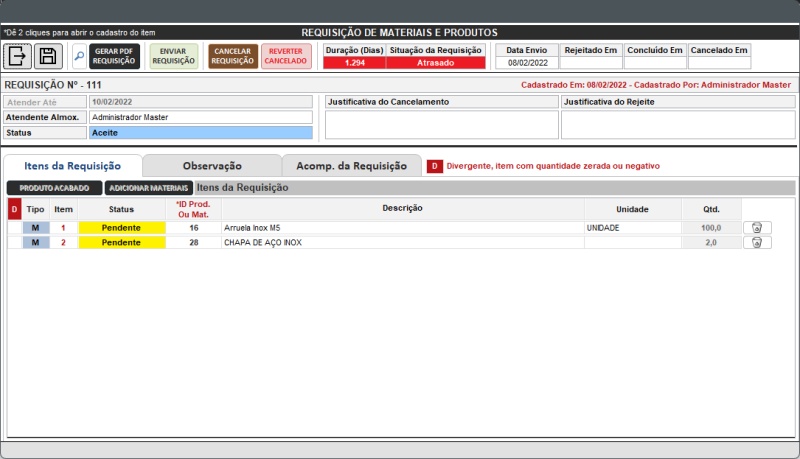Image resolution: width=800 pixels, height=459 pixels.
Task: Click the Produto Acabado button
Action: point(55,188)
